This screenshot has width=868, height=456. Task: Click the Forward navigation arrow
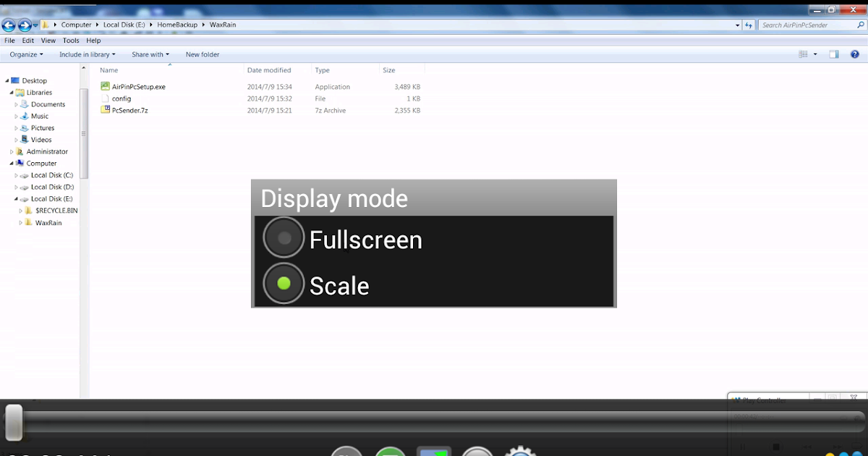(x=25, y=25)
